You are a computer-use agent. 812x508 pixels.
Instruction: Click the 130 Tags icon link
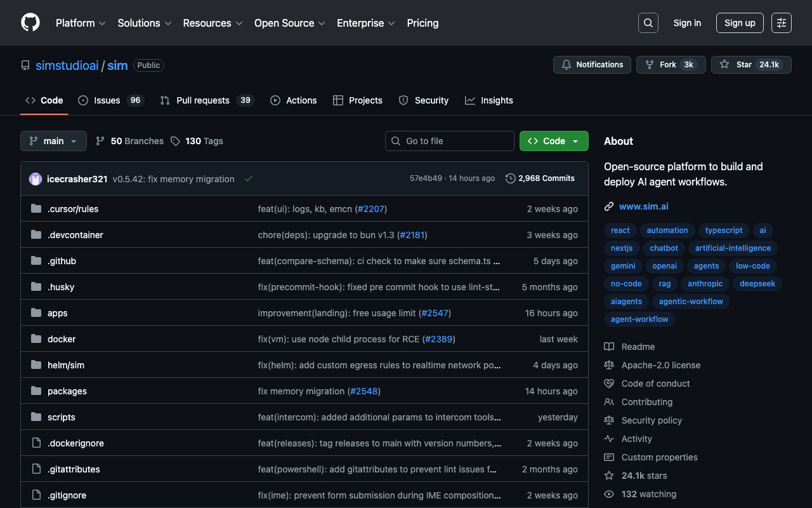coord(197,141)
